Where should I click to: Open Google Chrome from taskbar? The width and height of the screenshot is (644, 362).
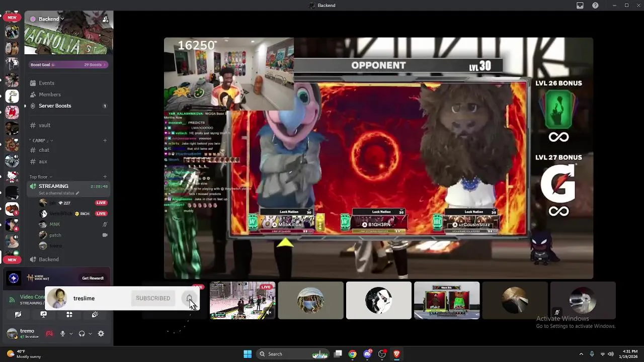click(x=353, y=354)
